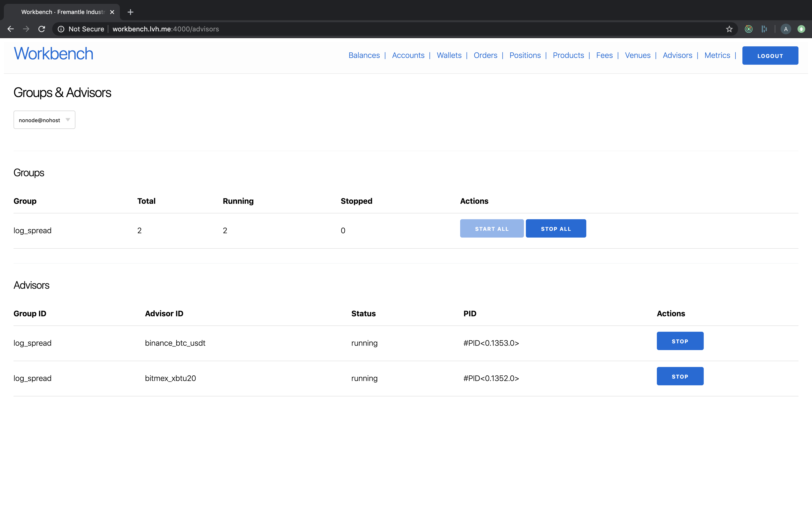Open the profile avatar A icon

click(785, 29)
